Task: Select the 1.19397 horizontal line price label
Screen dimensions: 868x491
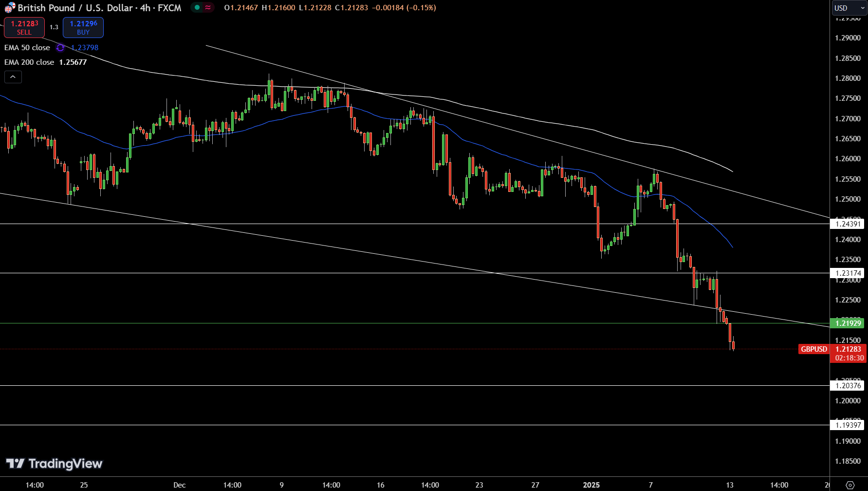Action: (848, 425)
